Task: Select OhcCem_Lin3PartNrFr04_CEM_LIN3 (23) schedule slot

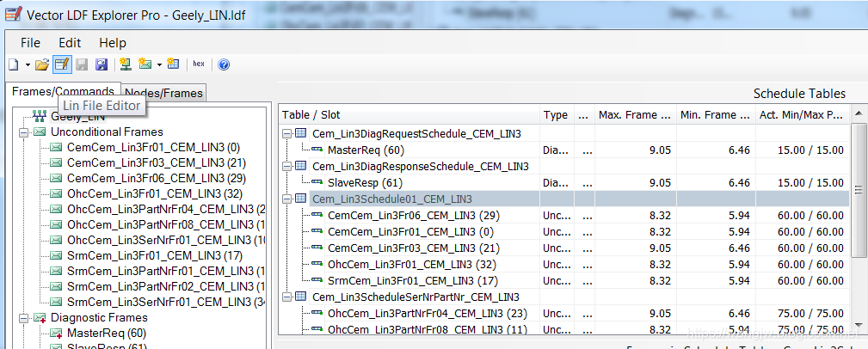Action: (563, 314)
